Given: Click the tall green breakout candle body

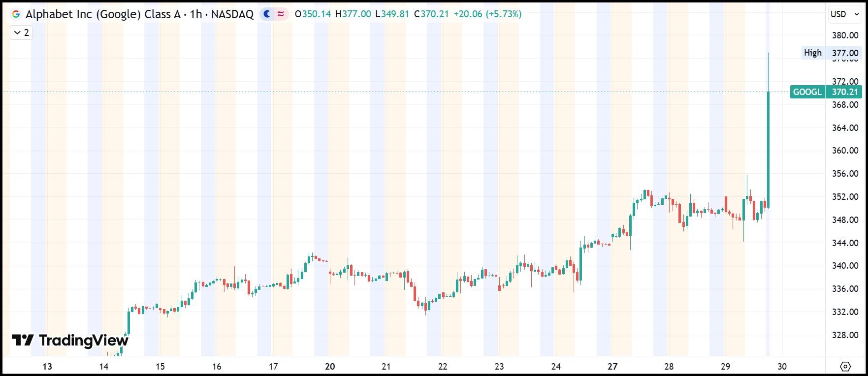Looking at the screenshot, I should point(768,148).
